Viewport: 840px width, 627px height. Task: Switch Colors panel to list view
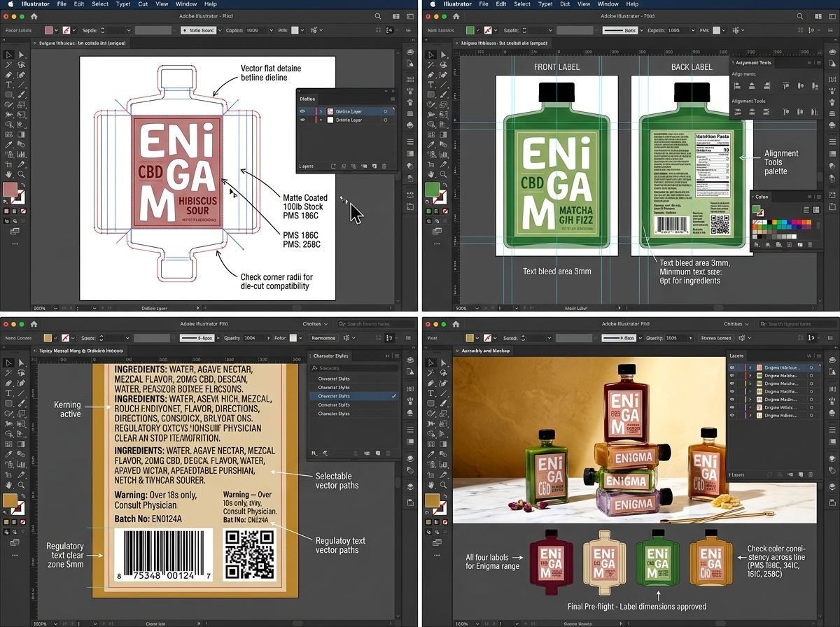tap(806, 209)
